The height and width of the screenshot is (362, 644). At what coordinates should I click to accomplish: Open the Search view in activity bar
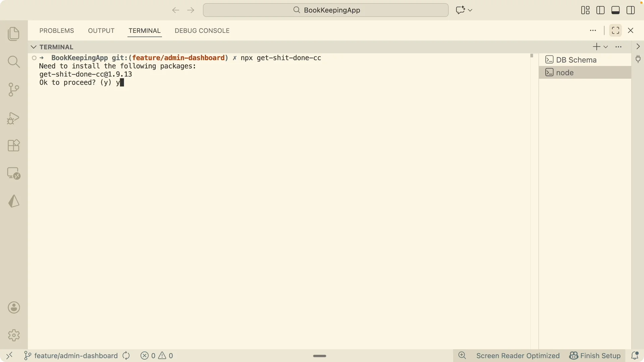14,62
